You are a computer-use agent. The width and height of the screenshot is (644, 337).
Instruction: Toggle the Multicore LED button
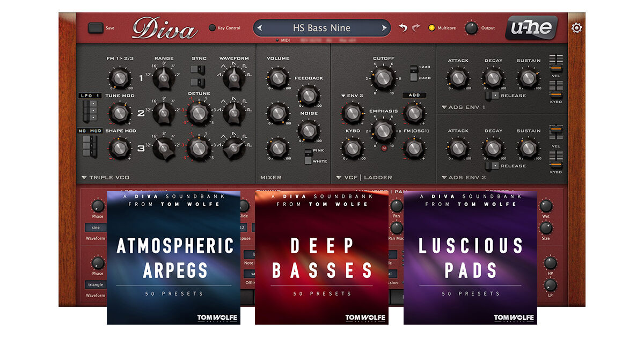click(431, 28)
